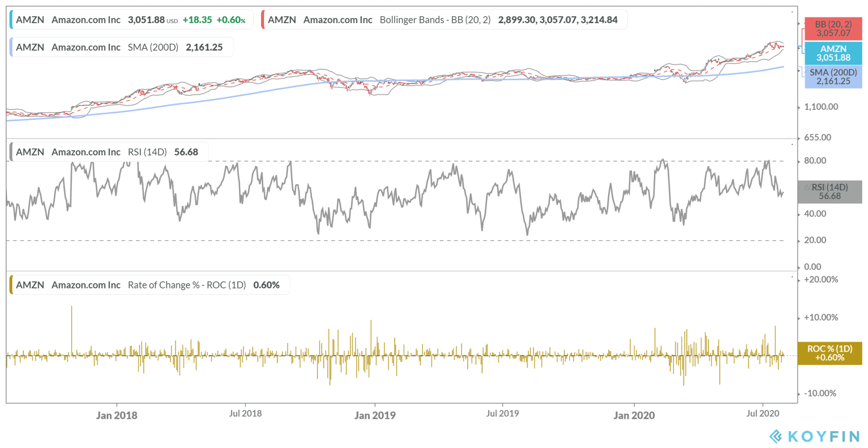Screen dimensions: 868x448
Task: Click the Jan 2018 time axis label
Action: pos(116,415)
